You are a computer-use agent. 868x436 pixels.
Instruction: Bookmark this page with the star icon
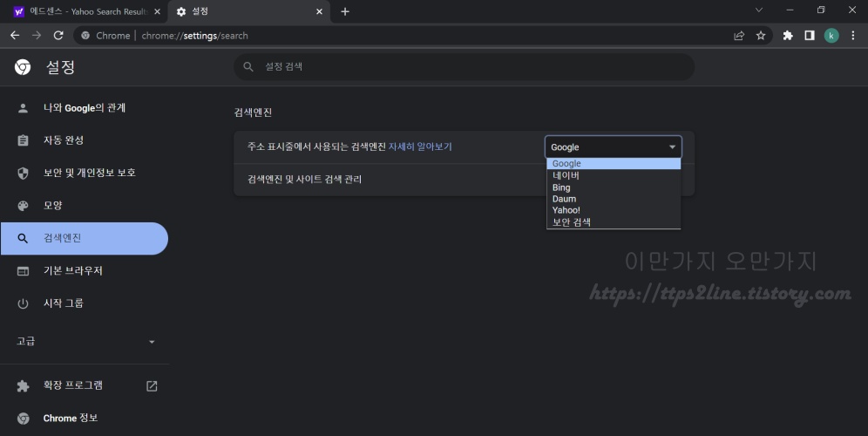pos(761,36)
